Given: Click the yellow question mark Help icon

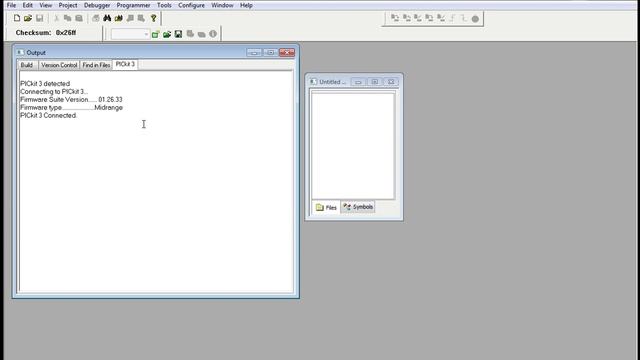Looking at the screenshot, I should pos(153,18).
